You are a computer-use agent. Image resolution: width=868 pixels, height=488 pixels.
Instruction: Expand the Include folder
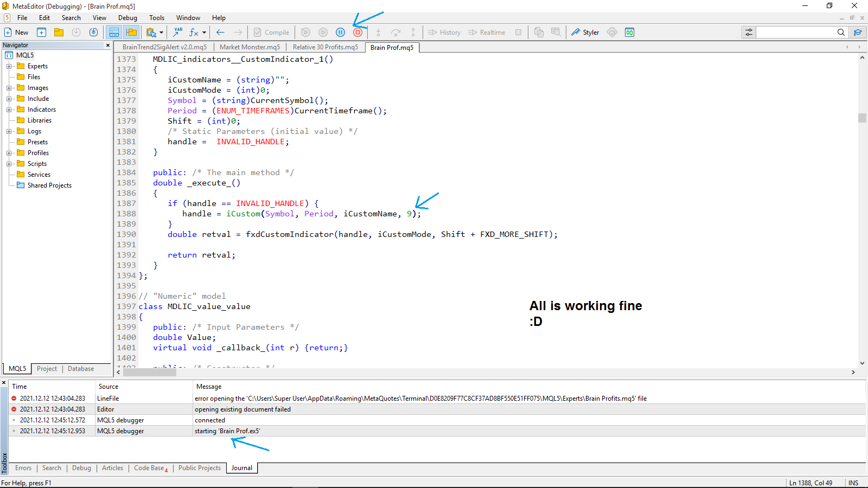[9, 99]
